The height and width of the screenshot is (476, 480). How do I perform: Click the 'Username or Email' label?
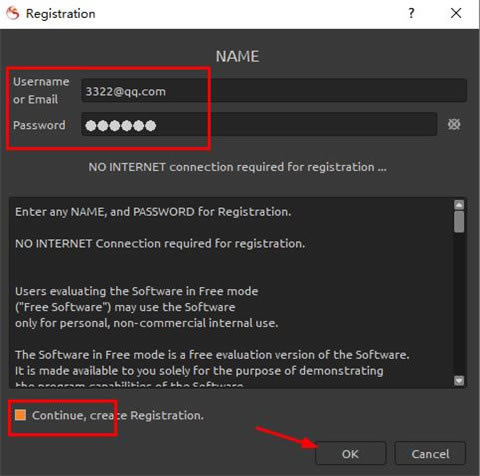[x=41, y=90]
